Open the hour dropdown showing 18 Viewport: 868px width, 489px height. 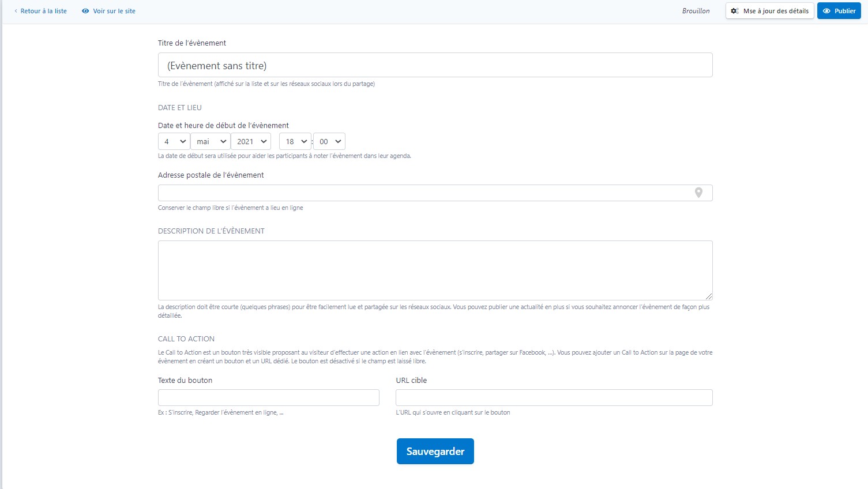coord(295,141)
